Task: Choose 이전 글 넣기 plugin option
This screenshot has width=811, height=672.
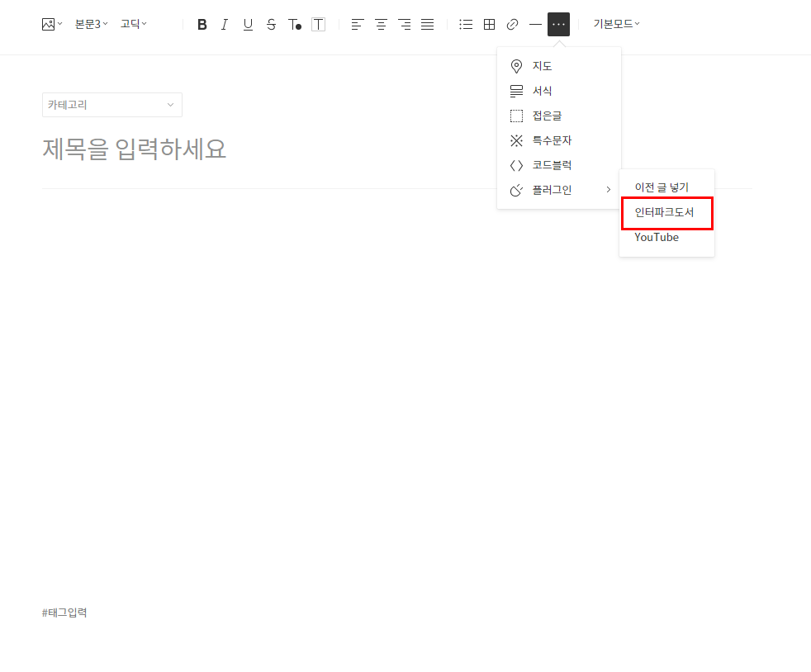Action: [x=666, y=187]
